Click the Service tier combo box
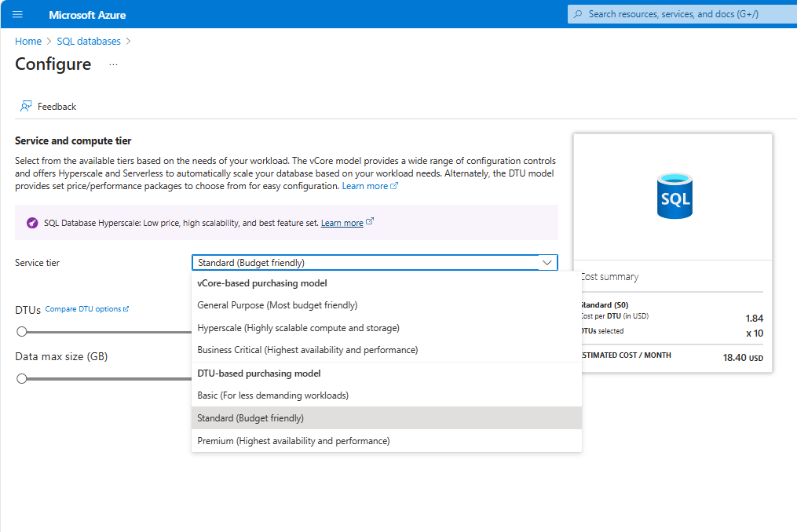 tap(375, 263)
